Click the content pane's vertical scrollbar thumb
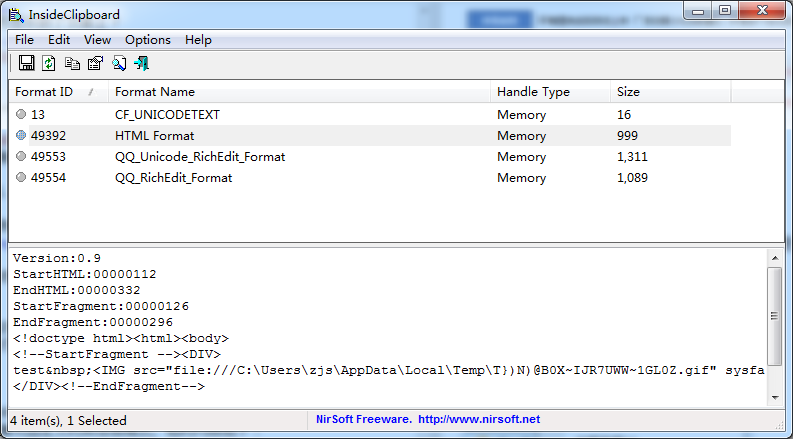 (775, 316)
